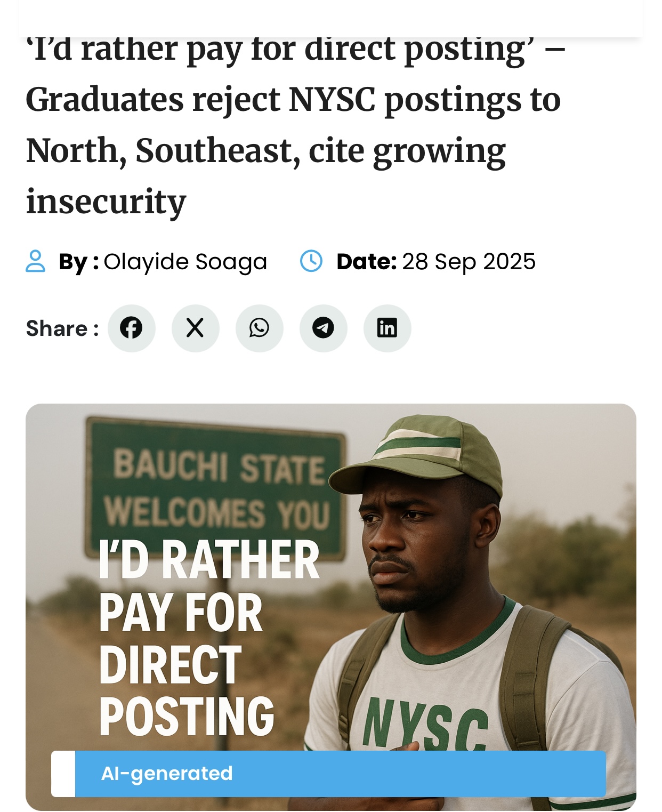This screenshot has width=662, height=812.
Task: Click the white block left of AI-generated
Action: pos(63,774)
